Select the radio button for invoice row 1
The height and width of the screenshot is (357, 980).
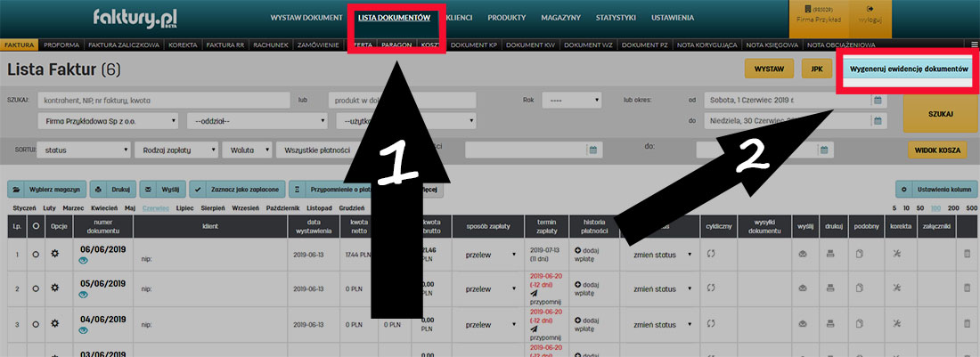tap(36, 256)
